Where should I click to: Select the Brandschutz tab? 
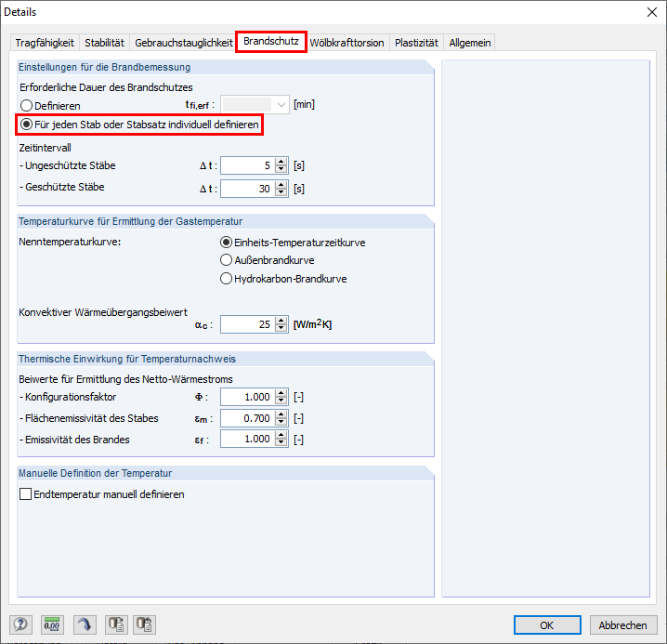[x=271, y=41]
